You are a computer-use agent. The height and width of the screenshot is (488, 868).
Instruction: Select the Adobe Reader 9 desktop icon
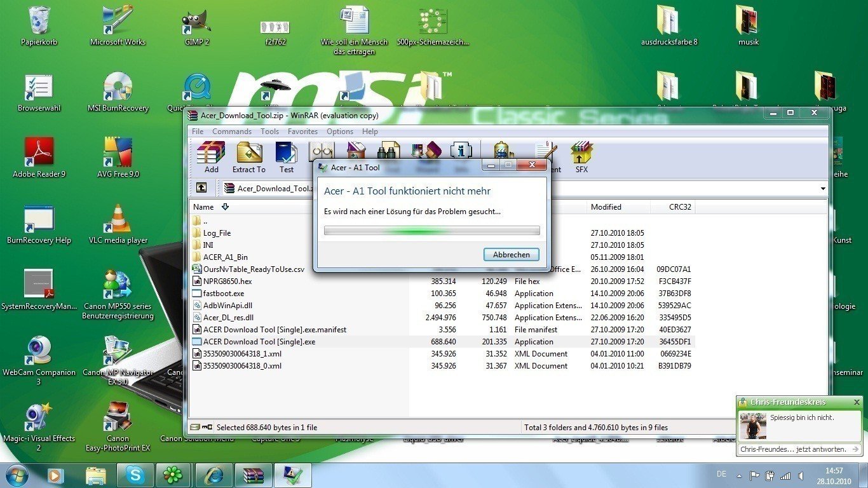[x=39, y=158]
